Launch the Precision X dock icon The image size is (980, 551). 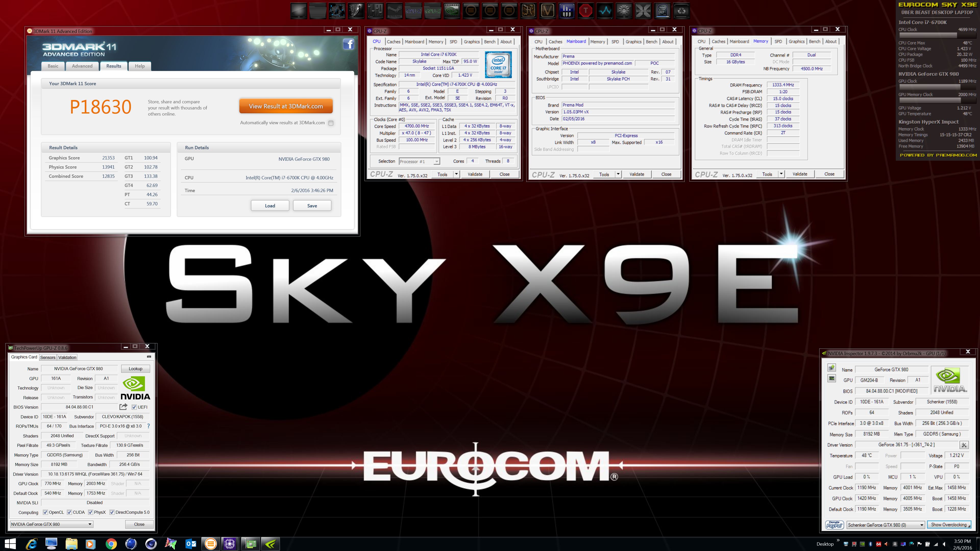coord(643,11)
